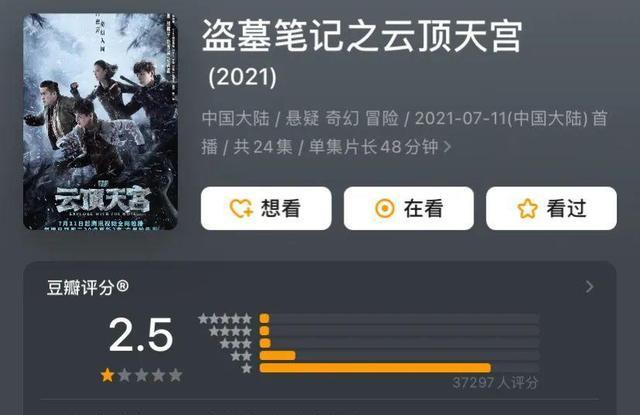The width and height of the screenshot is (640, 415).
Task: Tap the registered mark beside 豆瓣评分
Action: [122, 286]
